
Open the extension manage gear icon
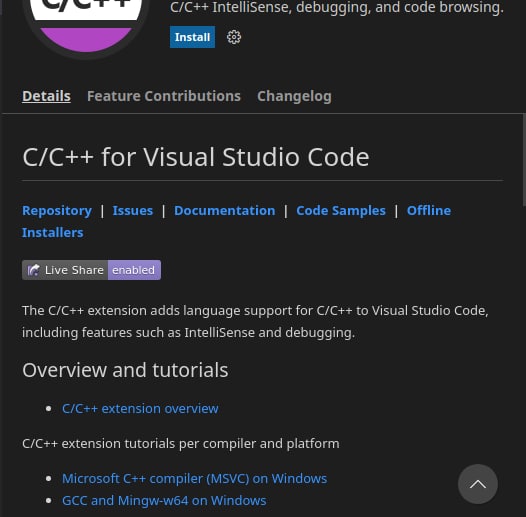coord(234,37)
